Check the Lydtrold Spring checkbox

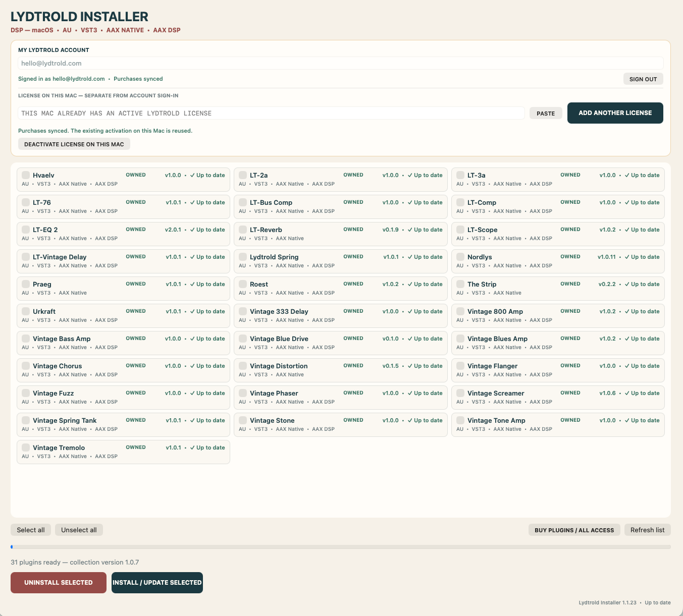coord(243,257)
